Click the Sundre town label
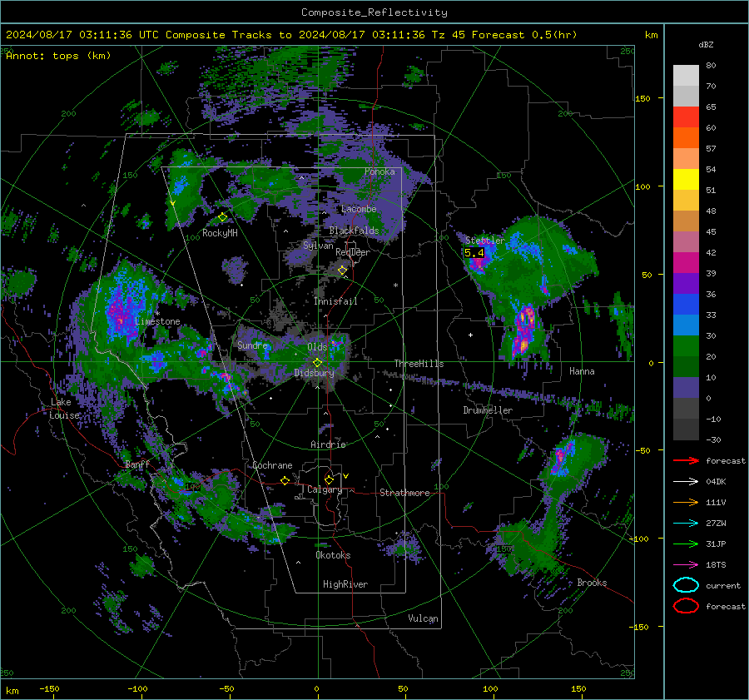Image resolution: width=749 pixels, height=700 pixels. pyautogui.click(x=252, y=345)
